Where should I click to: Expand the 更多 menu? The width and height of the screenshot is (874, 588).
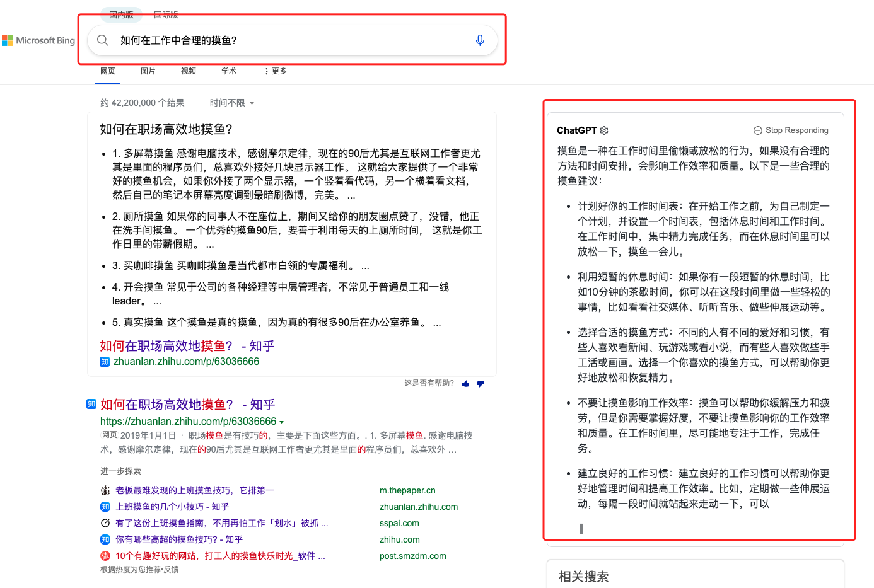(276, 71)
